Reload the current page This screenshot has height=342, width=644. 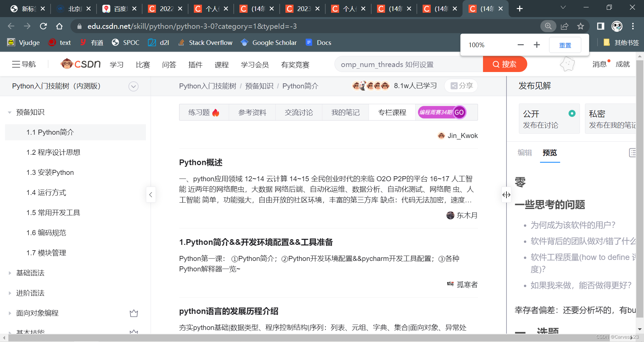[x=43, y=26]
